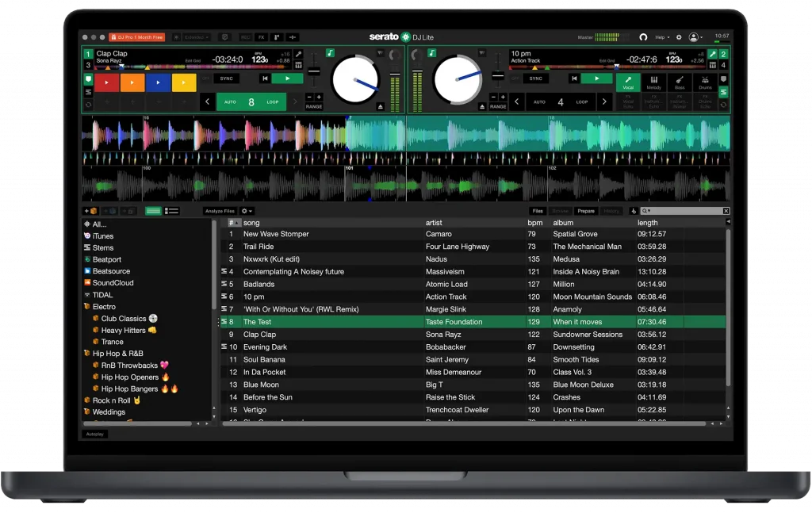This screenshot has width=812, height=513.
Task: Toggle the Bass stem on deck 2
Action: coord(680,82)
